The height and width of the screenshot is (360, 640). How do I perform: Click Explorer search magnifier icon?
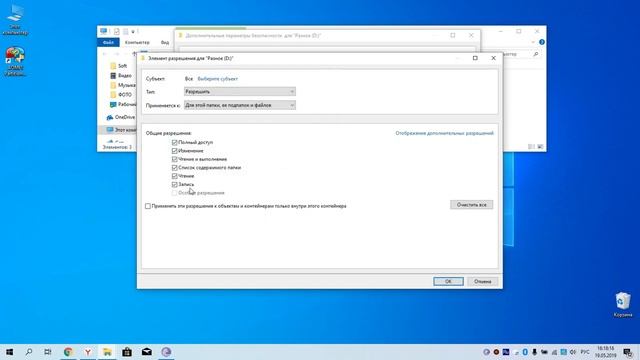[536, 54]
